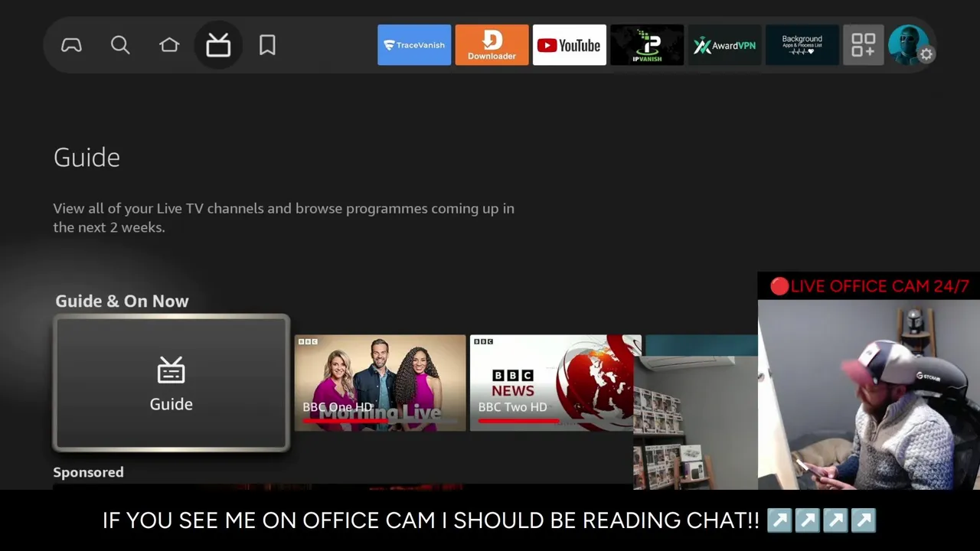The image size is (980, 551).
Task: Click the LIVE OFFICE CAM 24/7 banner
Action: click(869, 286)
